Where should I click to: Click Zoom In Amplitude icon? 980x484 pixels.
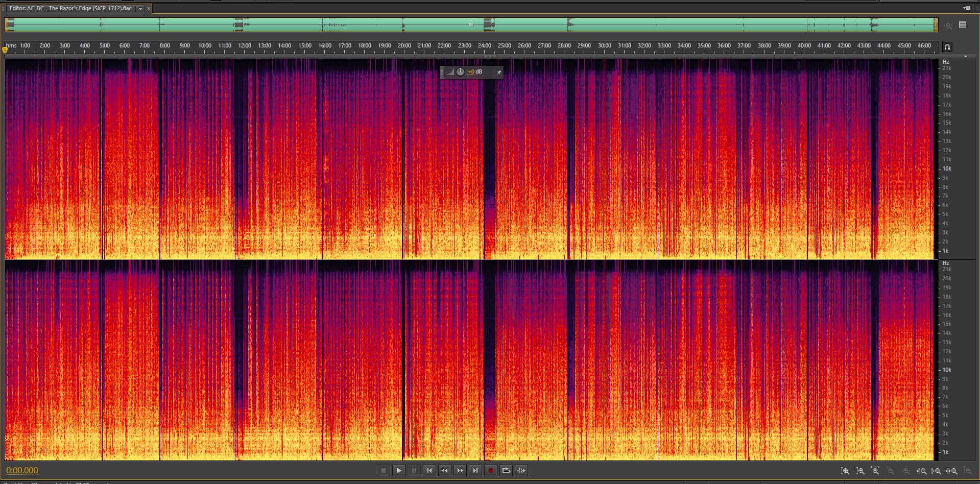tap(845, 471)
